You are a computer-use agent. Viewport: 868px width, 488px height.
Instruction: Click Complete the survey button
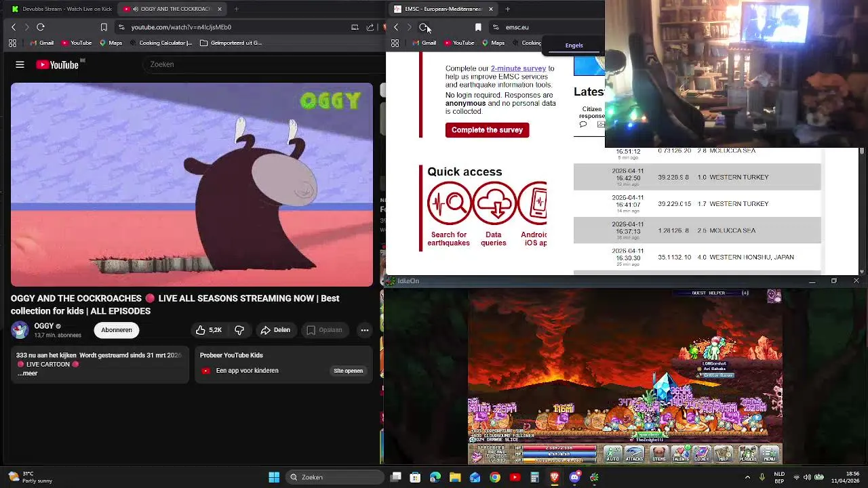pos(487,130)
